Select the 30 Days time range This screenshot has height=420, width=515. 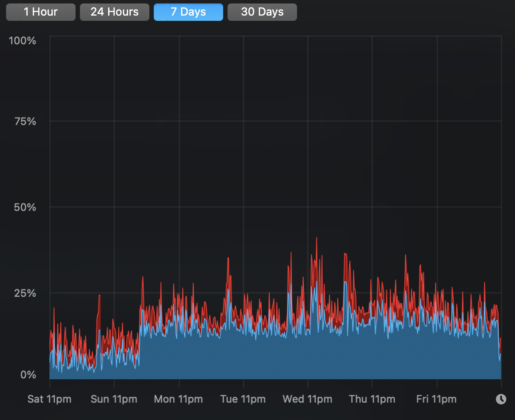point(262,12)
